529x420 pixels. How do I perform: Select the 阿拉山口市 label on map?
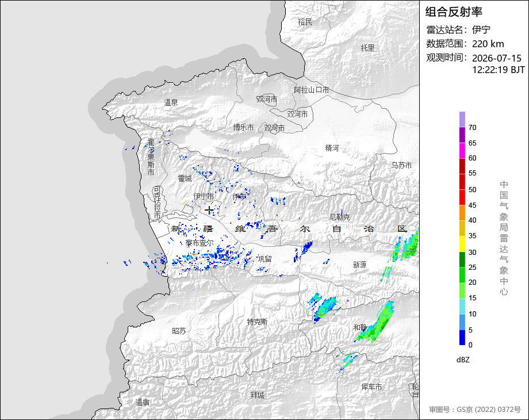(311, 90)
